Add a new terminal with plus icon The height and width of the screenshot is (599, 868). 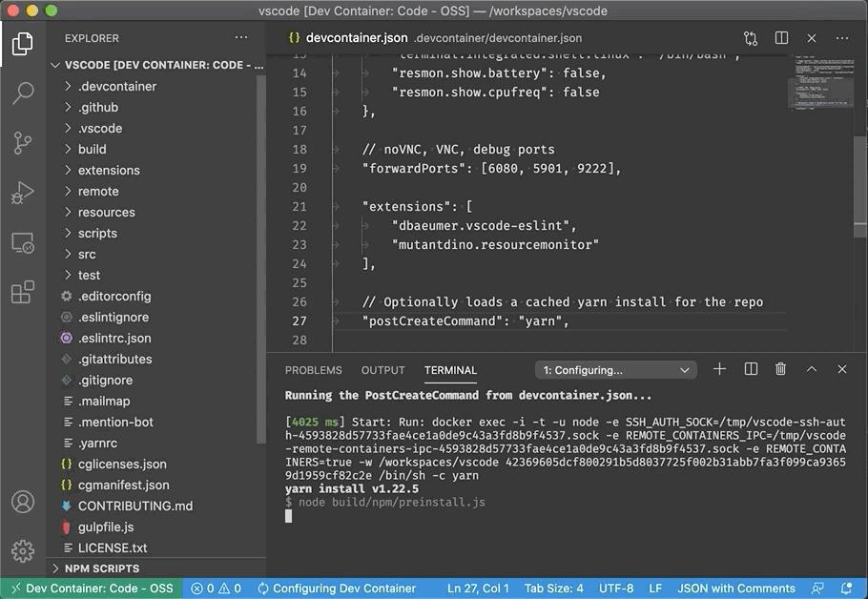coord(720,369)
